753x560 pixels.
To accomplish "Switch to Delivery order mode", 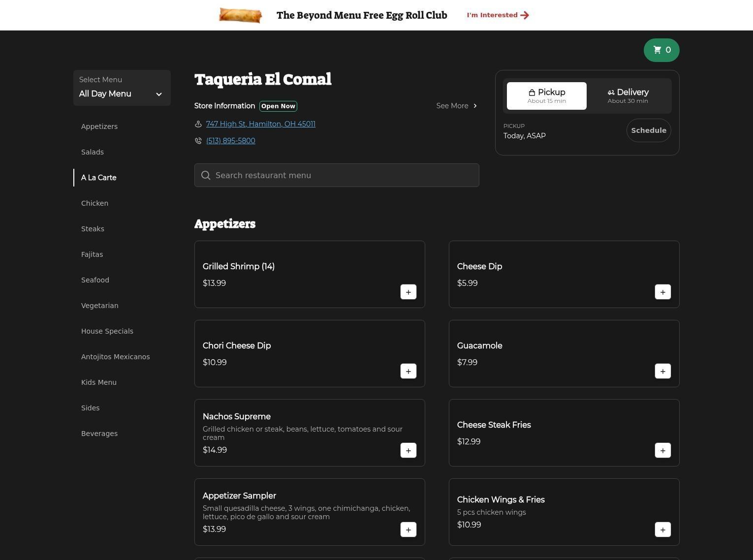I will click(x=627, y=96).
